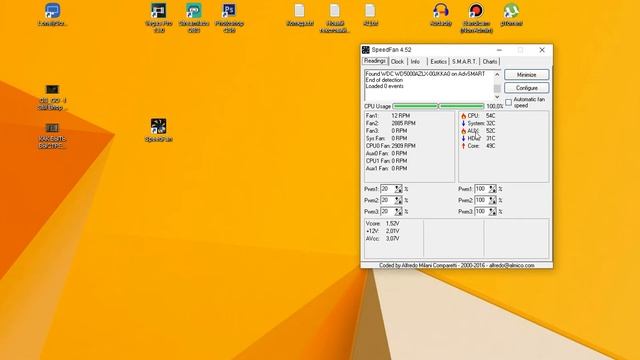Viewport: 640px width, 360px height.
Task: Click the 'Fan1: 12 RPM' reading
Action: click(388, 116)
